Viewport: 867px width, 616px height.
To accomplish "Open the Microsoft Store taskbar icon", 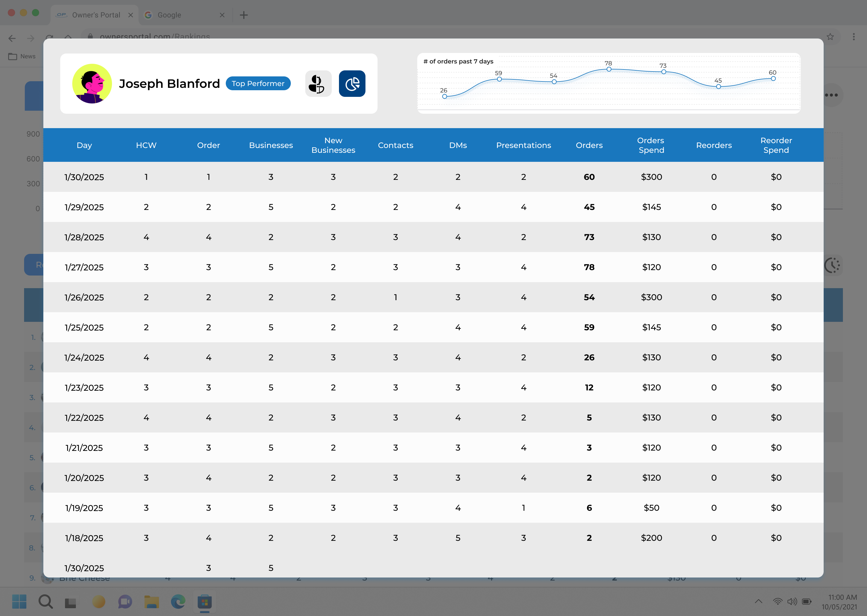I will click(x=205, y=601).
